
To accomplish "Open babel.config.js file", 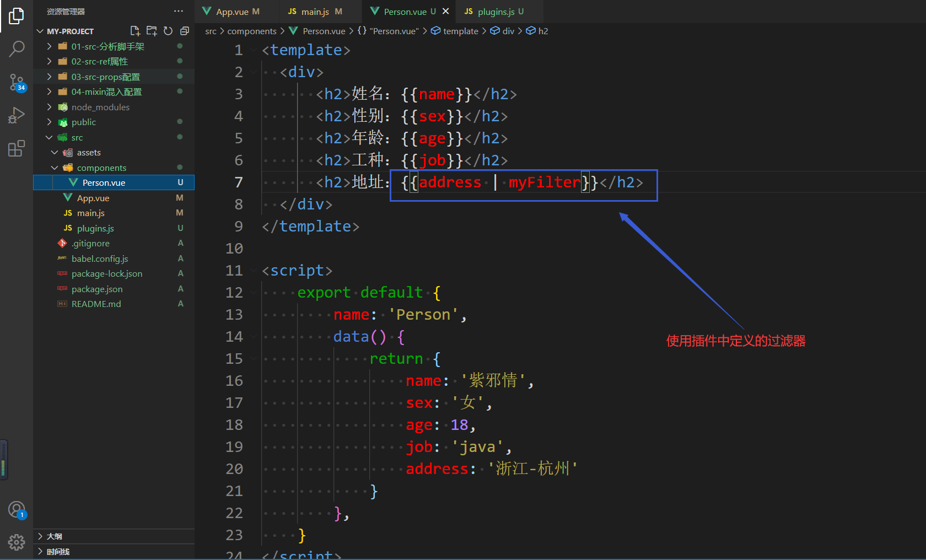I will pyautogui.click(x=114, y=259).
